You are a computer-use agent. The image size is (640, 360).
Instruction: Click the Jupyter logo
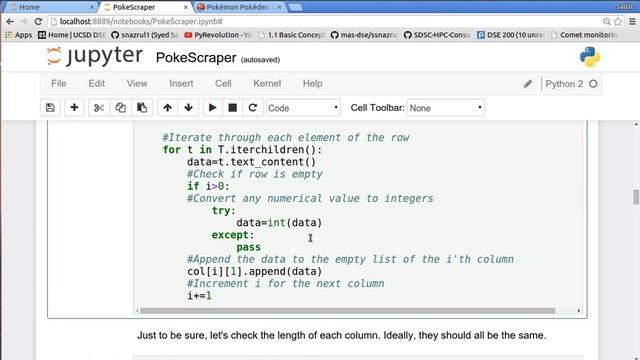[x=94, y=56]
